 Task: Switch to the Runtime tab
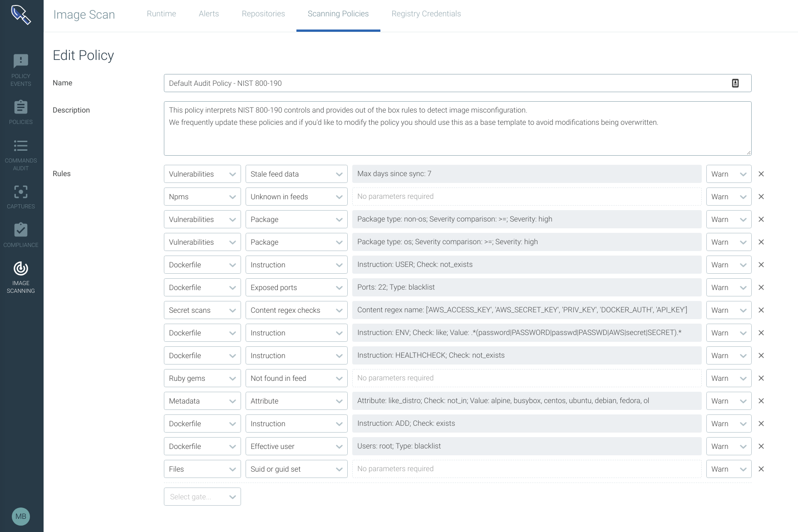[x=161, y=14]
